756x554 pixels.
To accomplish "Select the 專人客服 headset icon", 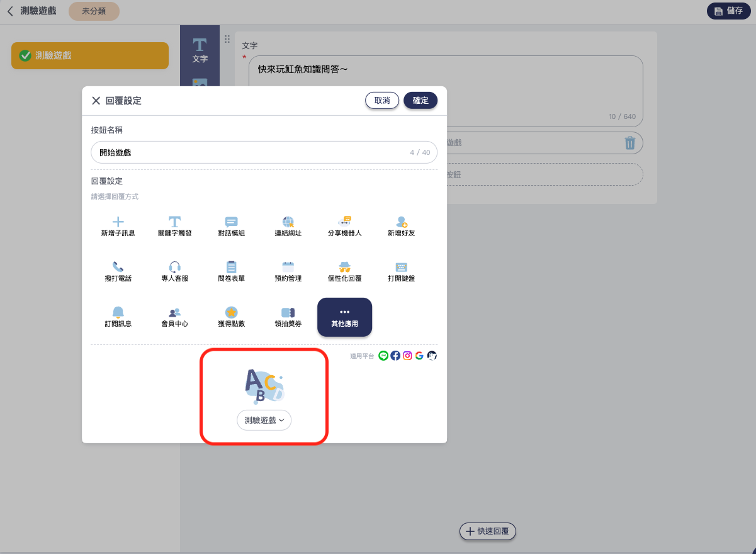I will point(174,267).
